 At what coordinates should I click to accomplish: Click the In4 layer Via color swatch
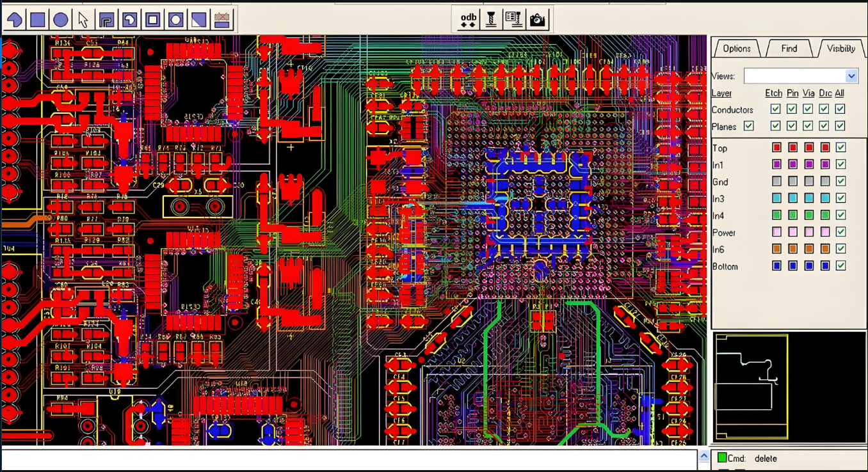[x=809, y=216]
